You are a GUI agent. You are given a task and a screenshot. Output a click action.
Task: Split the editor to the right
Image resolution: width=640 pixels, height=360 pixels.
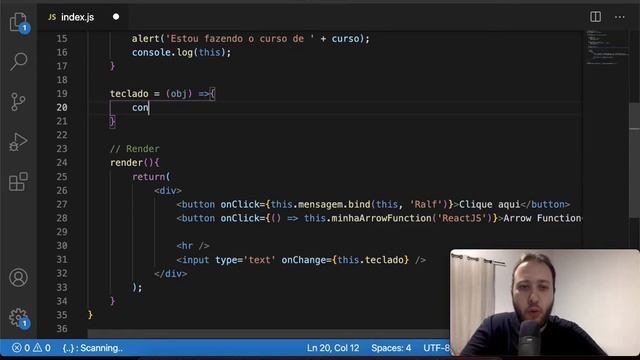coord(595,17)
